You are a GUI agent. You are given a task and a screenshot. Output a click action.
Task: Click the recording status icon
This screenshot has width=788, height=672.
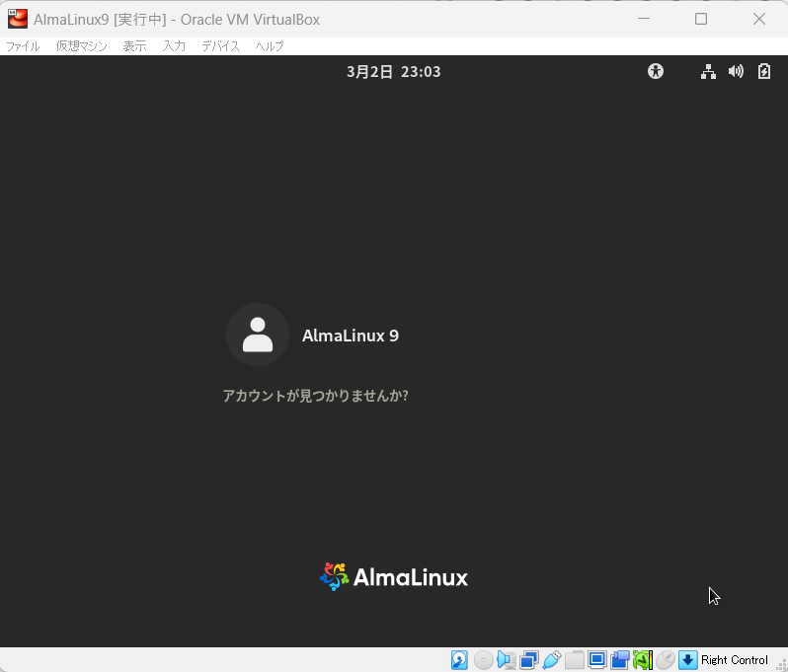[x=620, y=660]
